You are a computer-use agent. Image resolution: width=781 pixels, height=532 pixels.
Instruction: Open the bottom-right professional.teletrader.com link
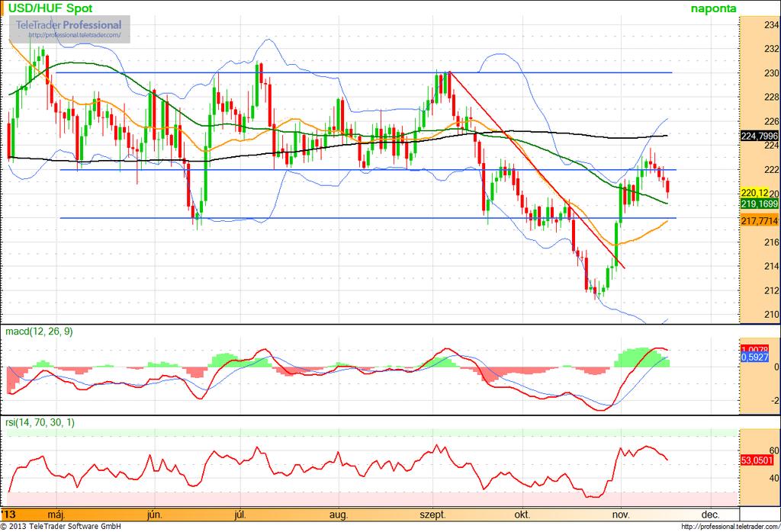(730, 527)
